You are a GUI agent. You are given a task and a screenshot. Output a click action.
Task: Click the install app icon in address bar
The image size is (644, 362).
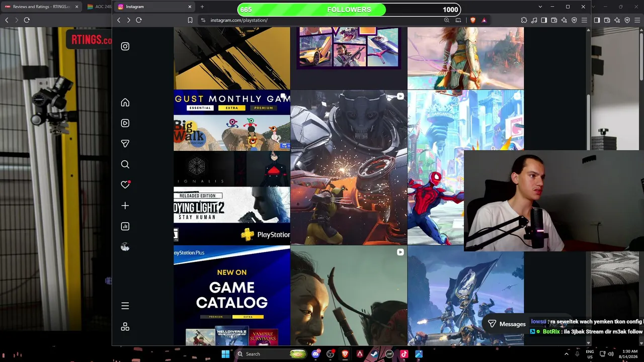pos(458,20)
